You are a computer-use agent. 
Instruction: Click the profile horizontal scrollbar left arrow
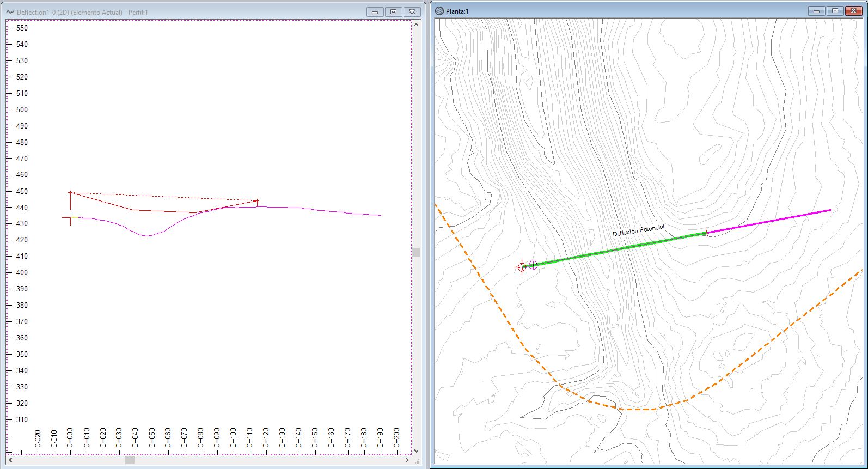click(11, 460)
